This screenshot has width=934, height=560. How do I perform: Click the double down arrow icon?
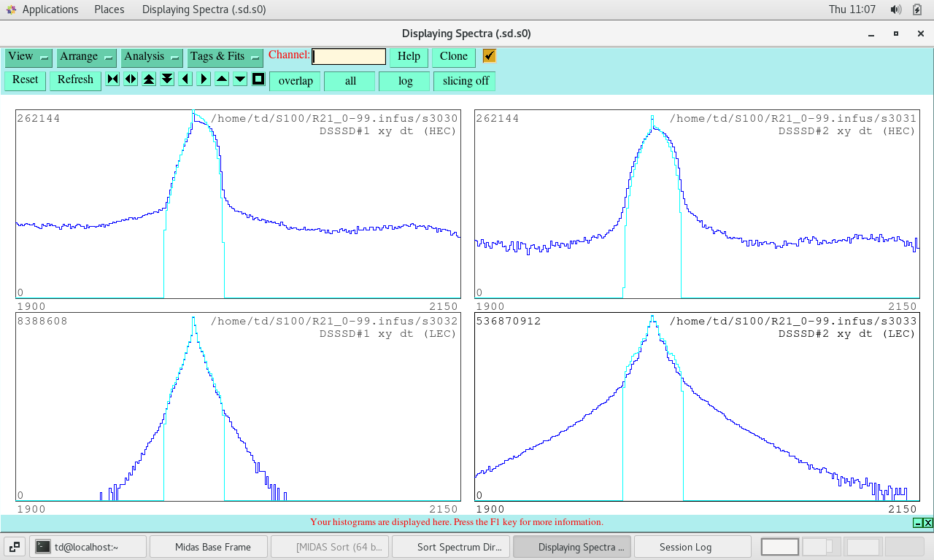(167, 79)
